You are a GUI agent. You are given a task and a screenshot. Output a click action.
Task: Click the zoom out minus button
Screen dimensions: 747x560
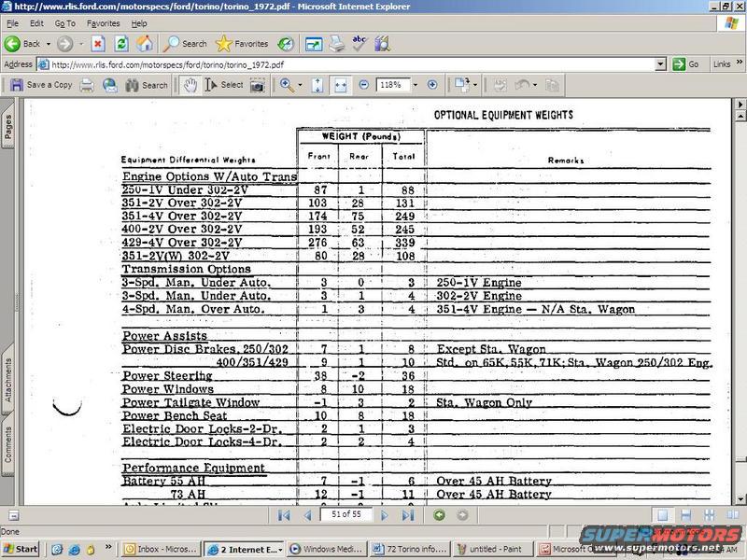[x=364, y=85]
